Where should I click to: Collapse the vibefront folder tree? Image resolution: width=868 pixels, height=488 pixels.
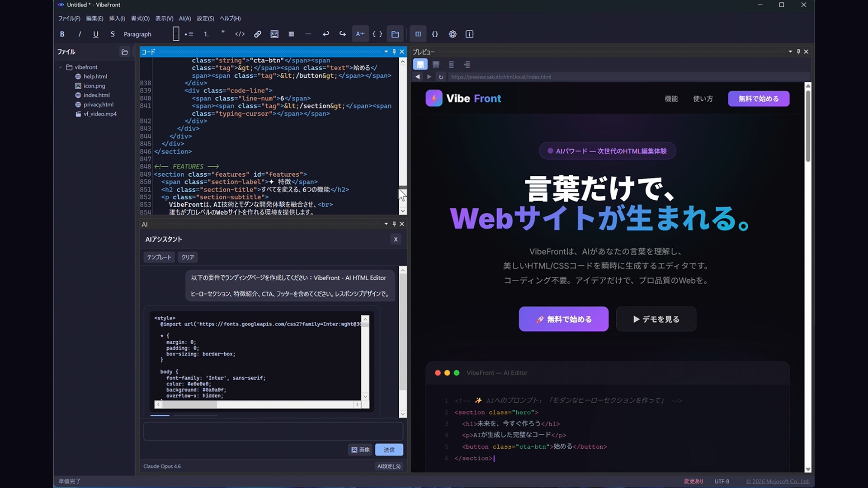coord(61,67)
